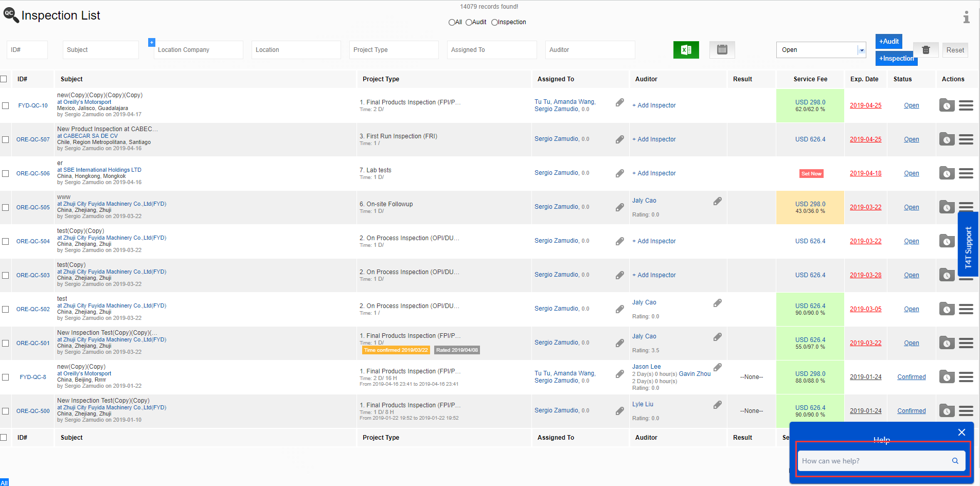Open actions menu for ORE-QC-501
The image size is (980, 486).
pos(966,343)
